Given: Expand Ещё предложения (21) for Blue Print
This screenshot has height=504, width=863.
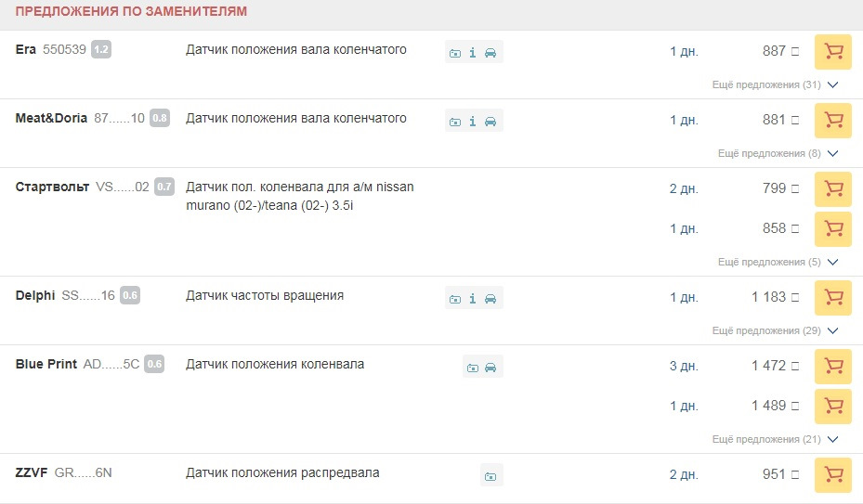Looking at the screenshot, I should (x=775, y=439).
